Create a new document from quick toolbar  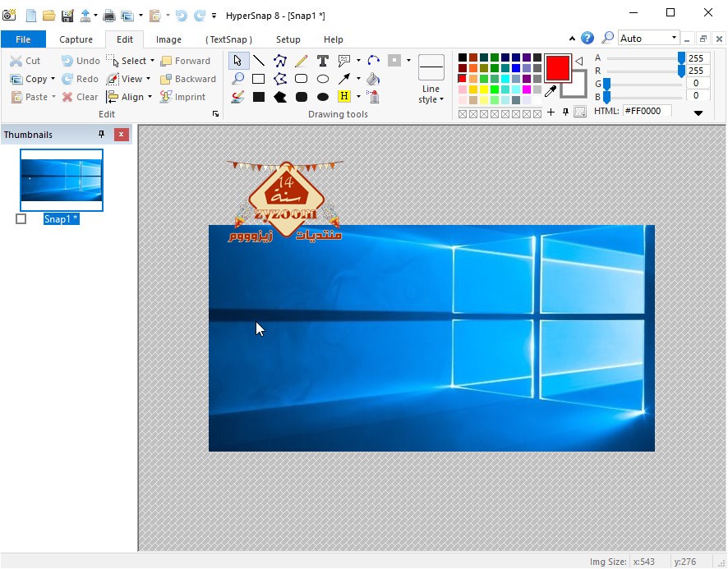[x=30, y=16]
